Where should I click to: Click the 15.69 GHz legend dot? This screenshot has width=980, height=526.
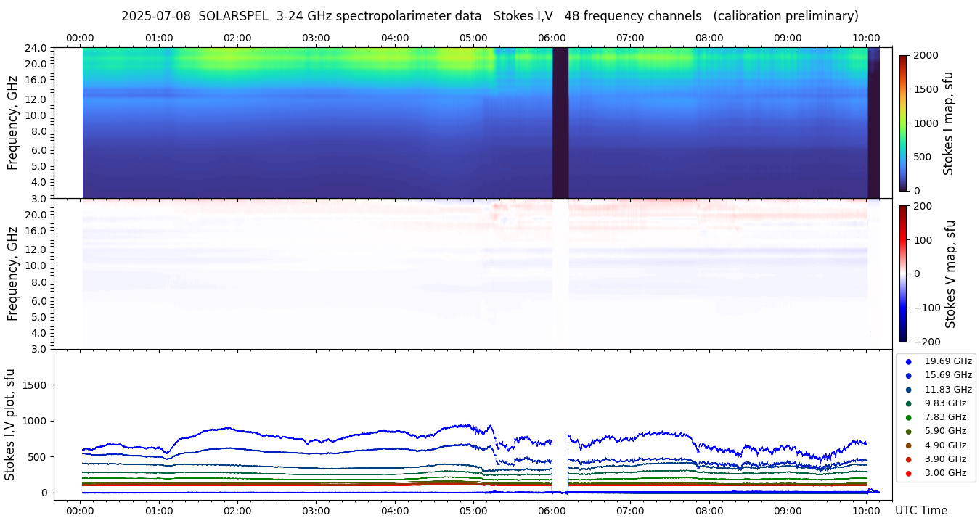(908, 375)
